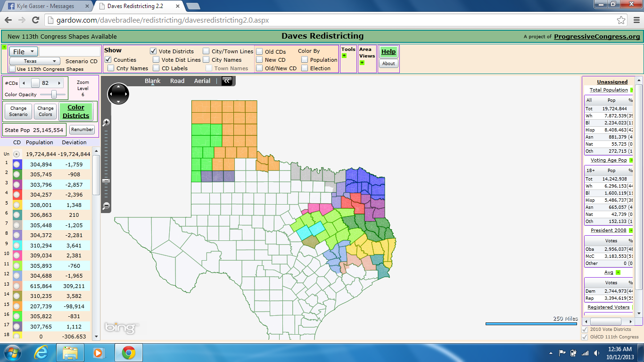Screen dimensions: 644x362
Task: Expand the Area Views green plus
Action: click(x=362, y=62)
